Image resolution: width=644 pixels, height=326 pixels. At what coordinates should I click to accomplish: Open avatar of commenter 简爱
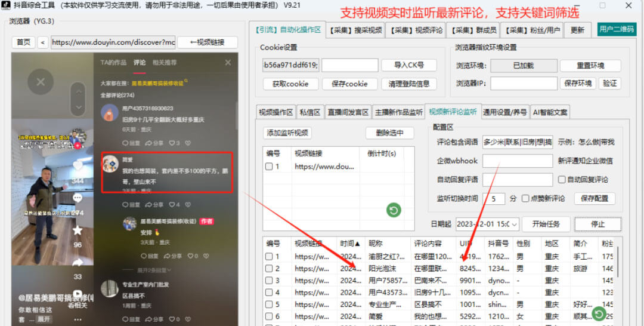click(110, 164)
